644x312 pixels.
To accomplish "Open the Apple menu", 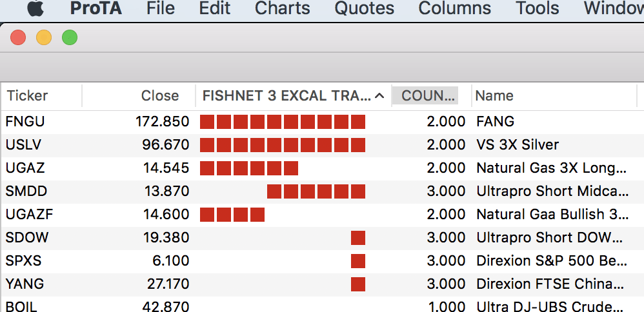I will 35,8.
